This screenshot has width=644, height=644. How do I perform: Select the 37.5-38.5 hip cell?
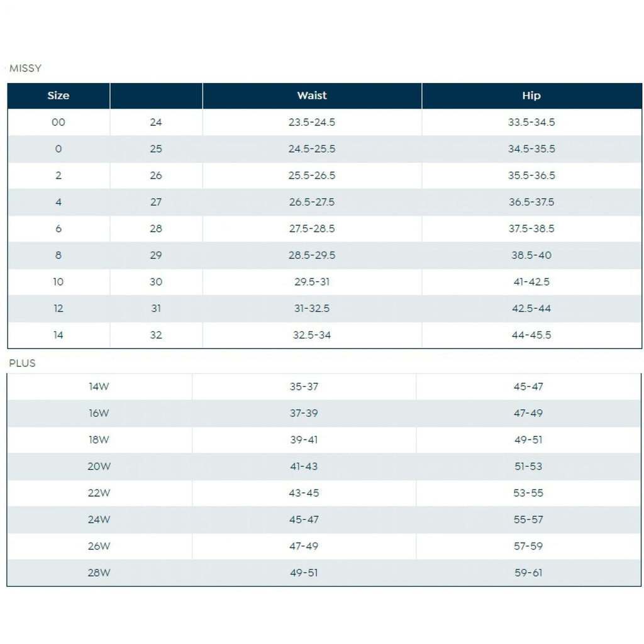click(x=531, y=228)
